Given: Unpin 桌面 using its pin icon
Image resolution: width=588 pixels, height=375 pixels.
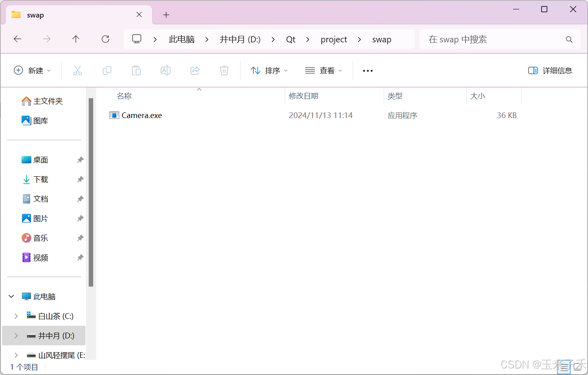Looking at the screenshot, I should point(80,160).
